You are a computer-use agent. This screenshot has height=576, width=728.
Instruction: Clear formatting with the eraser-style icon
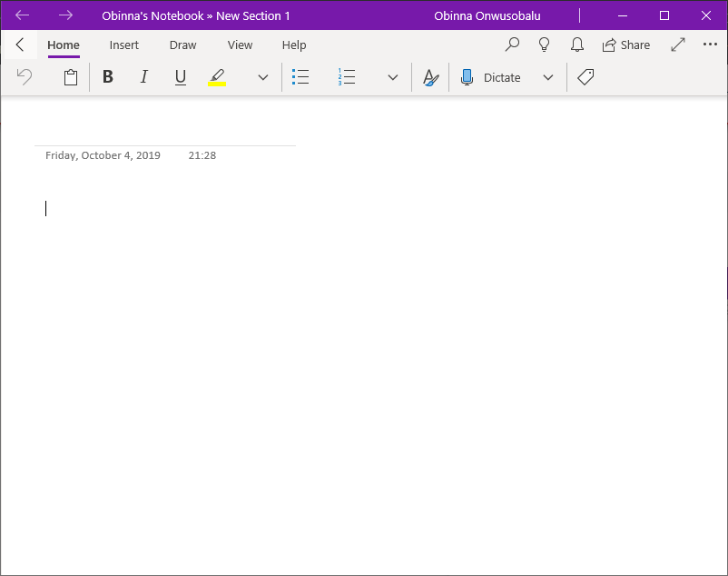coord(429,77)
